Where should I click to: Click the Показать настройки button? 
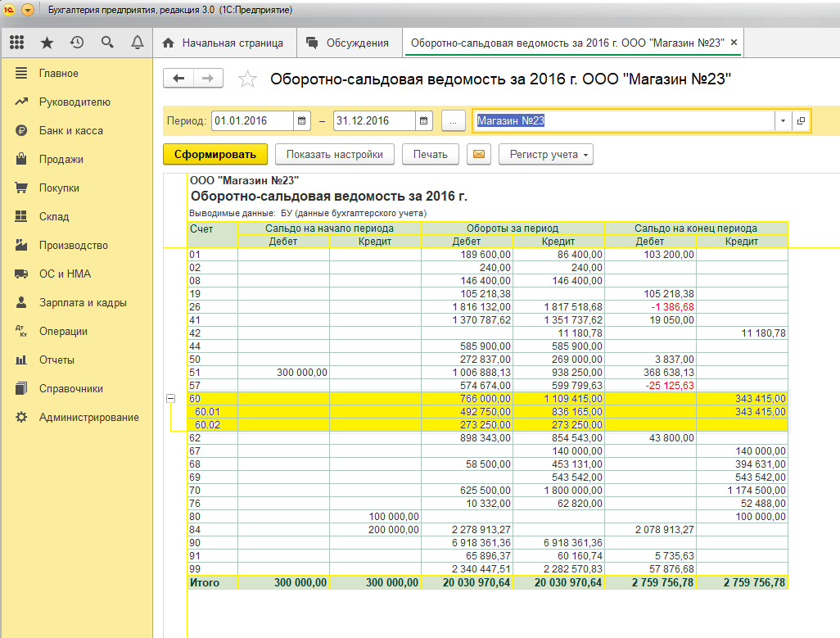334,154
